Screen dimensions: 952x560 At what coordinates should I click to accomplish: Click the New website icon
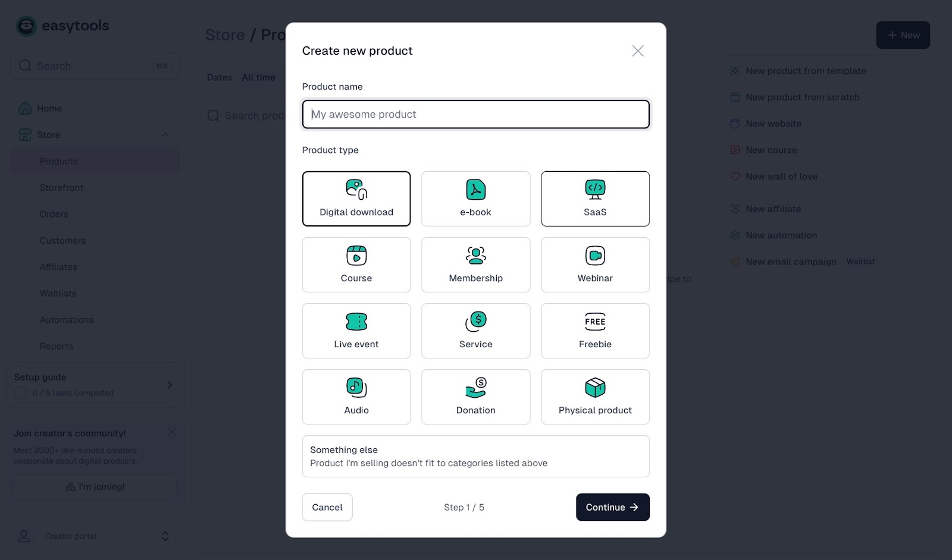pos(735,124)
